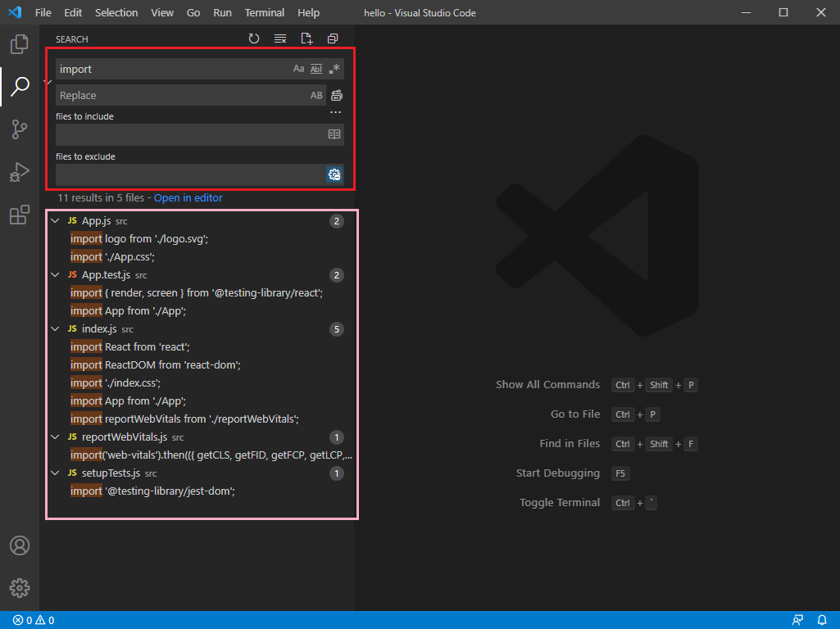Toggle Match Whole Word option
This screenshot has width=840, height=629.
pos(316,69)
